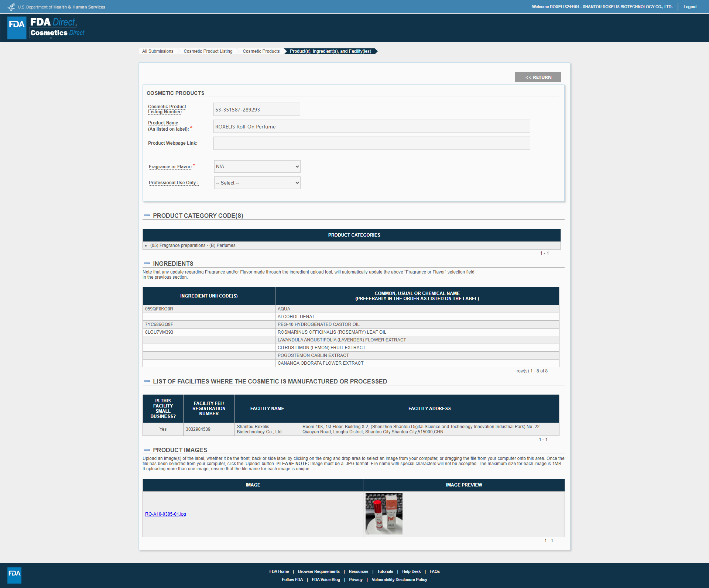Click the HHS eagle logo icon
The width and height of the screenshot is (709, 588).
11,7
